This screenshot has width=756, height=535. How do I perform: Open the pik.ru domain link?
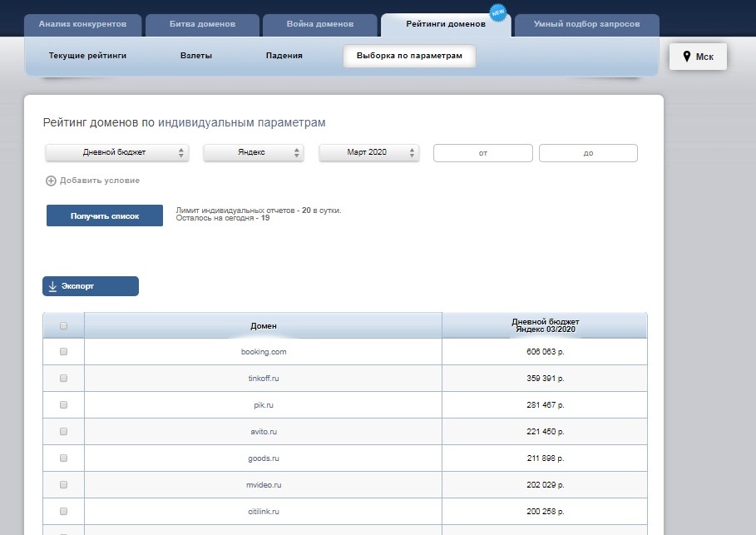[x=264, y=404]
